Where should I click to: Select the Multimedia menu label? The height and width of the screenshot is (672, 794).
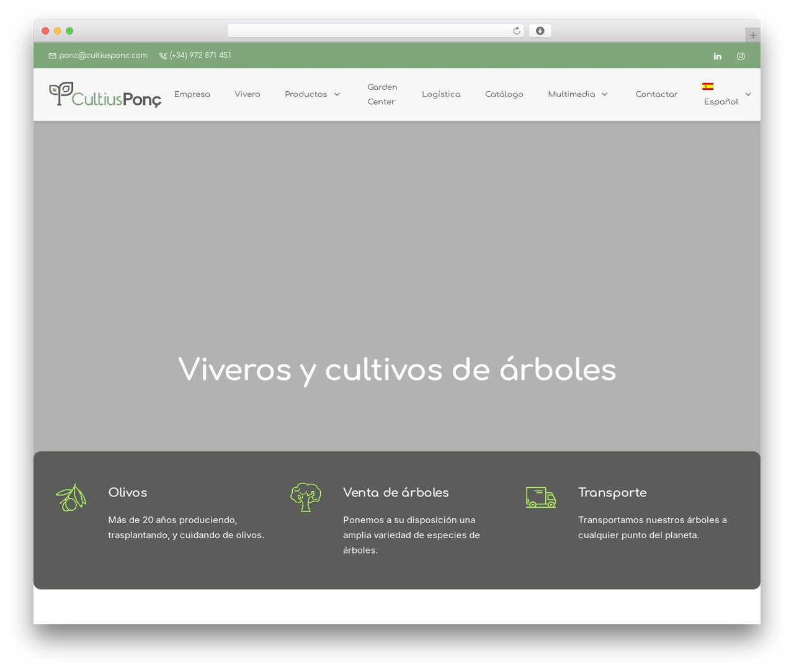click(571, 94)
